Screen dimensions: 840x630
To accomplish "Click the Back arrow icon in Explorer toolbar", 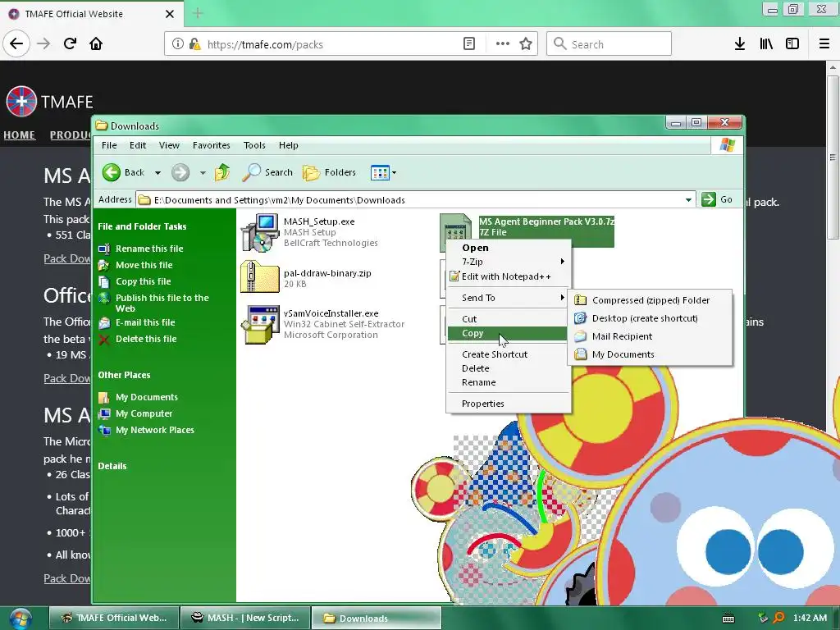I will coord(112,172).
